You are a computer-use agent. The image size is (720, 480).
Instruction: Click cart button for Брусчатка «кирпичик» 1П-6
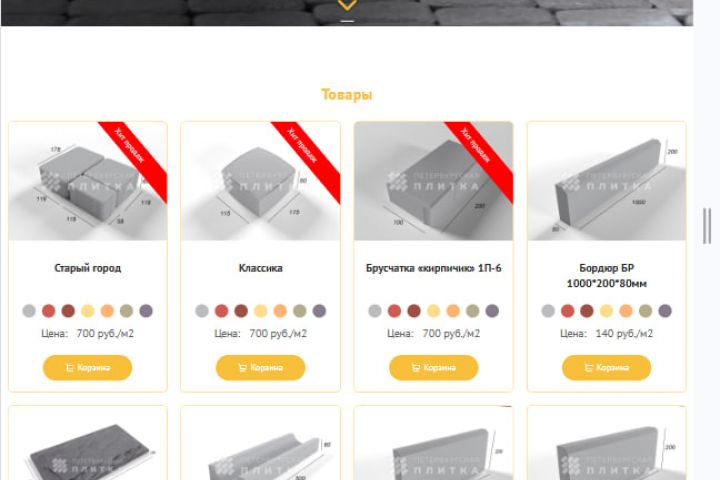pyautogui.click(x=433, y=367)
